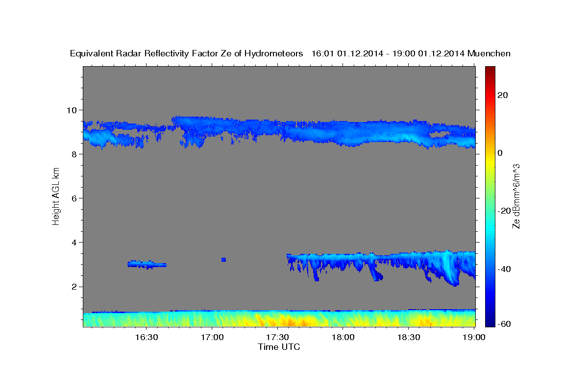Click the '16:30' time tick label
588x392 pixels.
pyautogui.click(x=146, y=337)
